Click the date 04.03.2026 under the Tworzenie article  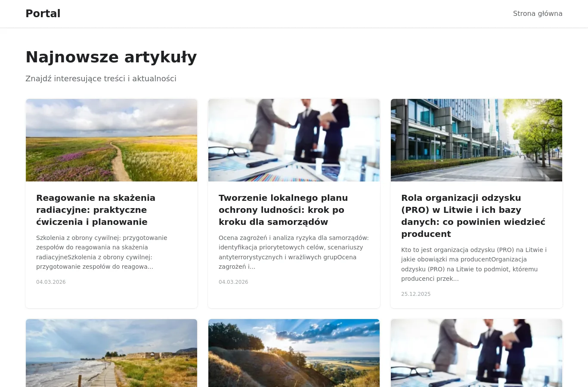click(x=233, y=282)
